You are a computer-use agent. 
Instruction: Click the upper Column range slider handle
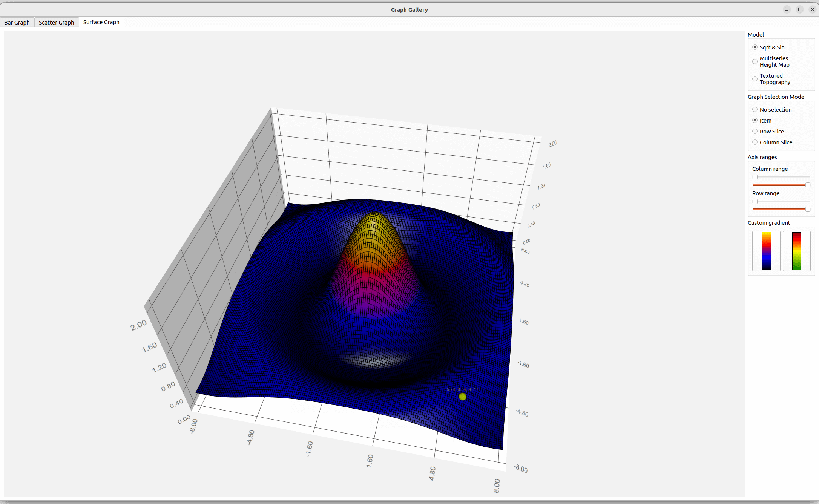pos(755,177)
